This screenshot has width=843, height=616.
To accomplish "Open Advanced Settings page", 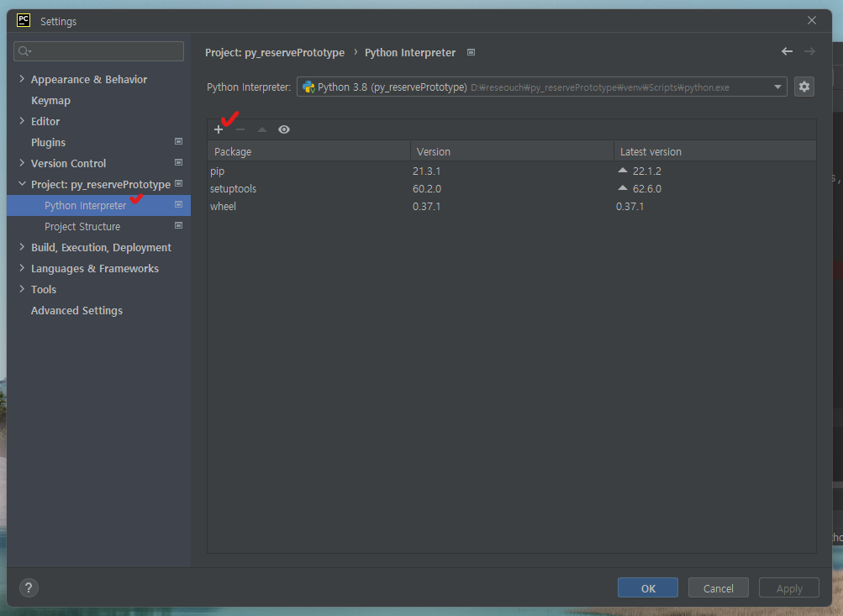I will click(x=76, y=310).
